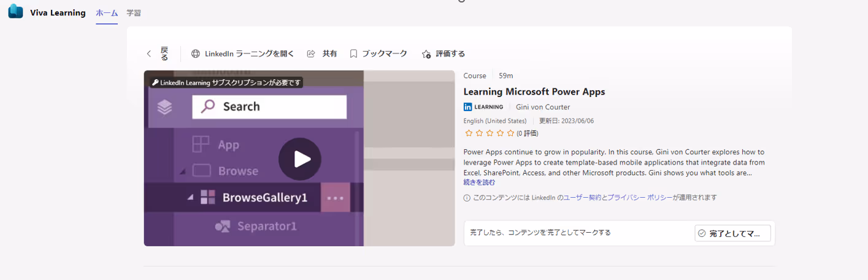
Task: Click the back chevron arrow icon
Action: coord(149,54)
